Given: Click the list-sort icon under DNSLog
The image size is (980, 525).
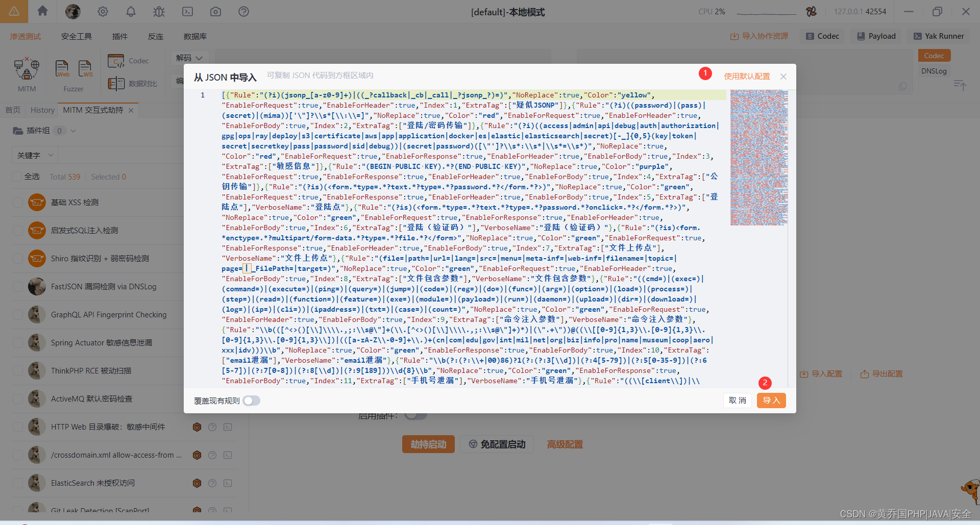Looking at the screenshot, I should (x=960, y=85).
